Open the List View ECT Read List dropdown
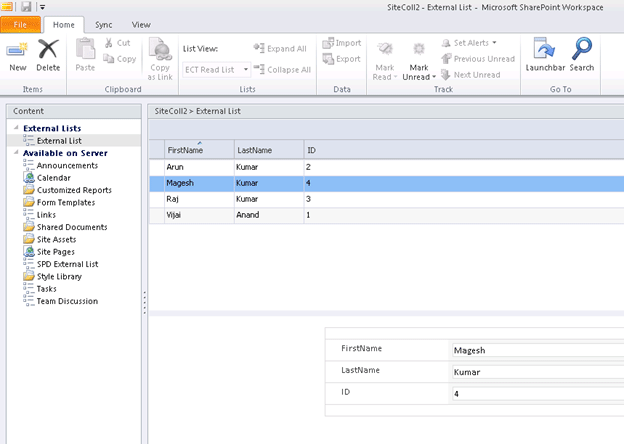 [216, 70]
